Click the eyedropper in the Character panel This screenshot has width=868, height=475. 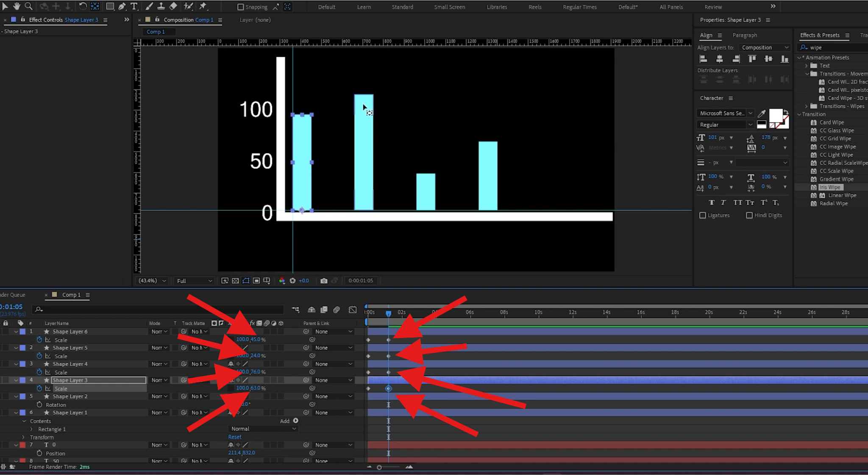762,113
